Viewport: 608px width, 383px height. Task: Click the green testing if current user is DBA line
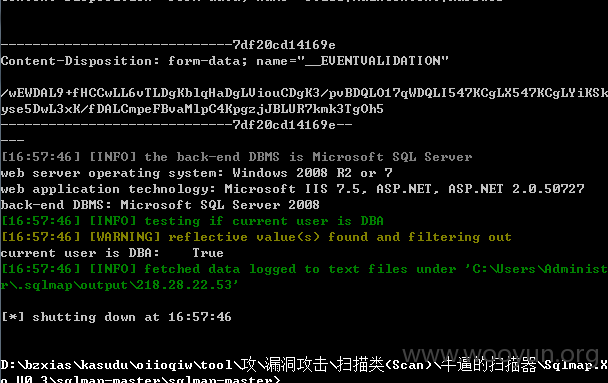192,221
